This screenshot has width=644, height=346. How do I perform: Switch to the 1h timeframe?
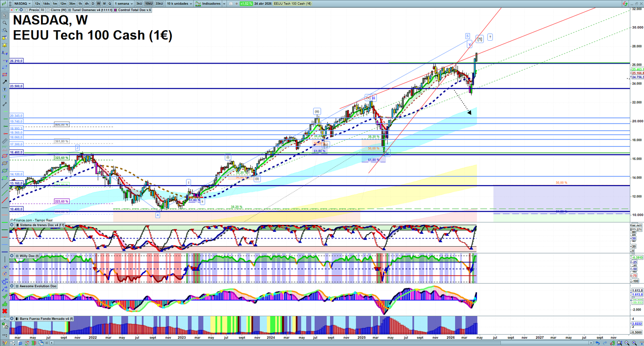point(80,4)
